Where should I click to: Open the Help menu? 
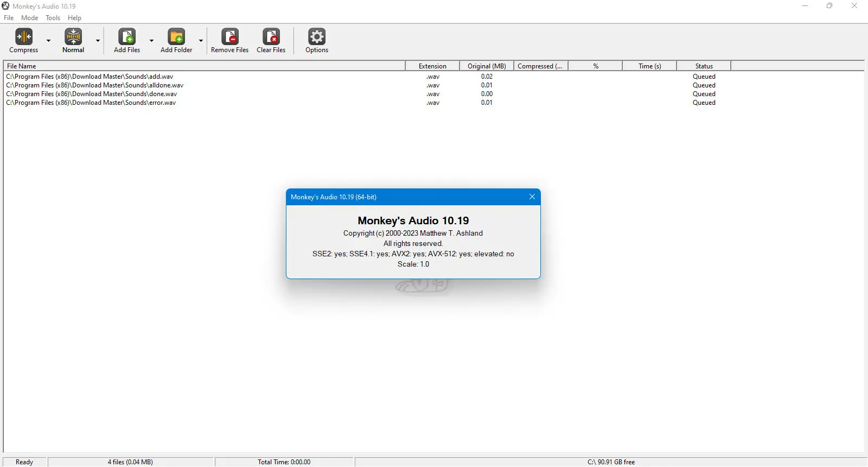point(74,18)
